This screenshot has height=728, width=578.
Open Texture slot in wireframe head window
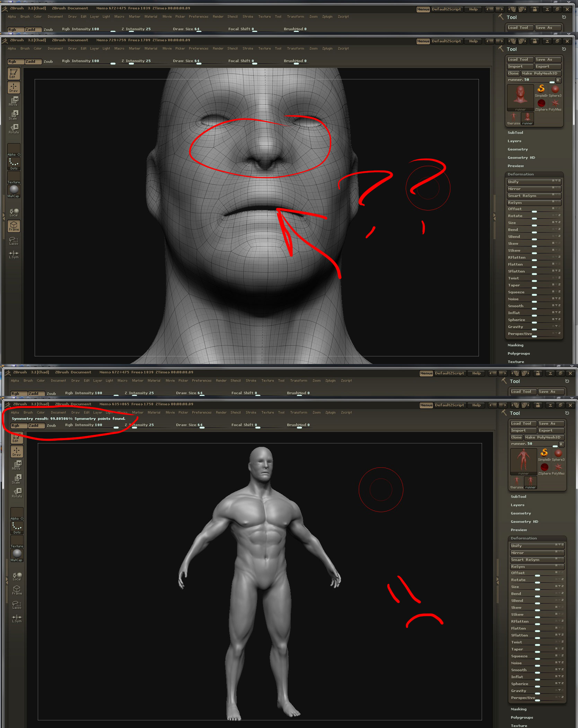[14, 178]
